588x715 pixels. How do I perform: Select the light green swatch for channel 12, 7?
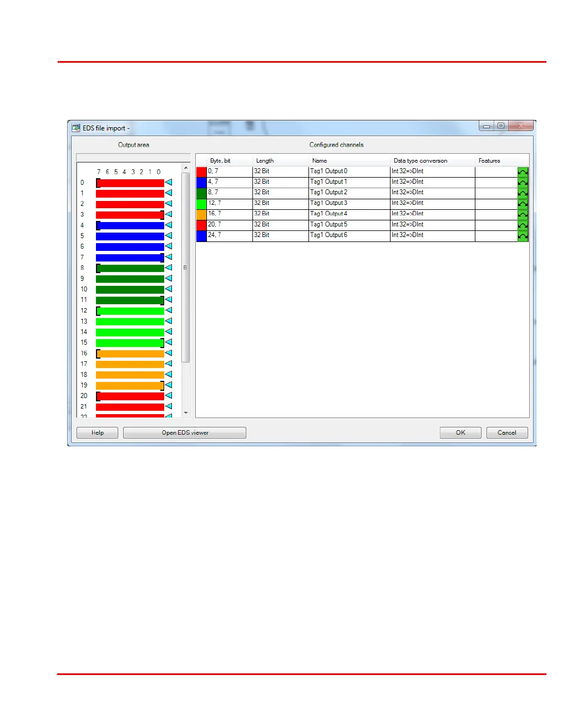(x=201, y=204)
